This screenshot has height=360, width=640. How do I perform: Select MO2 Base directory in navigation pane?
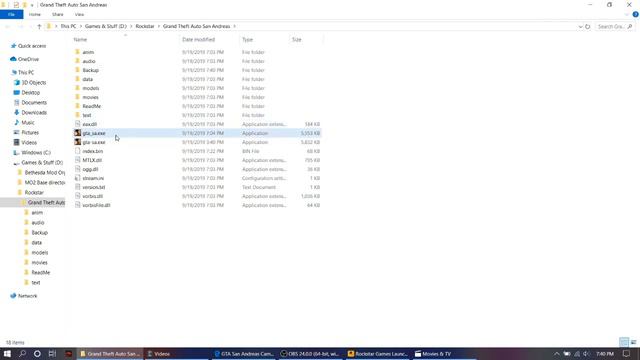tap(44, 182)
